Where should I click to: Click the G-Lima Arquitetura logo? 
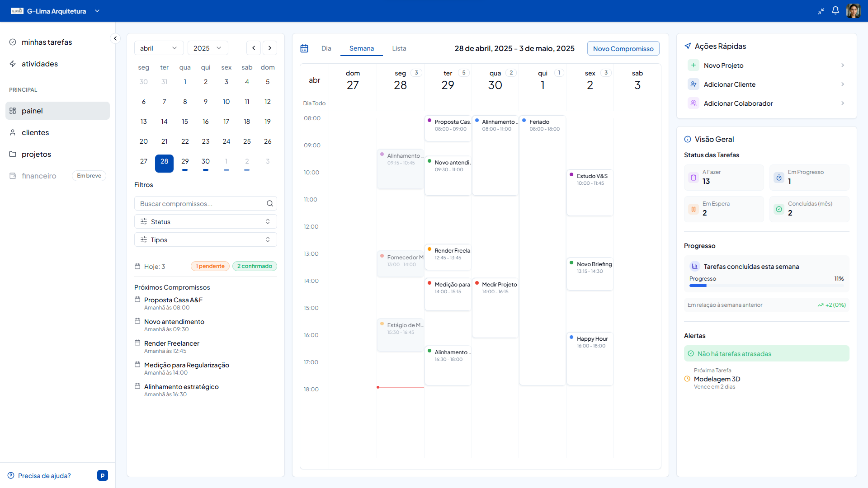(17, 11)
